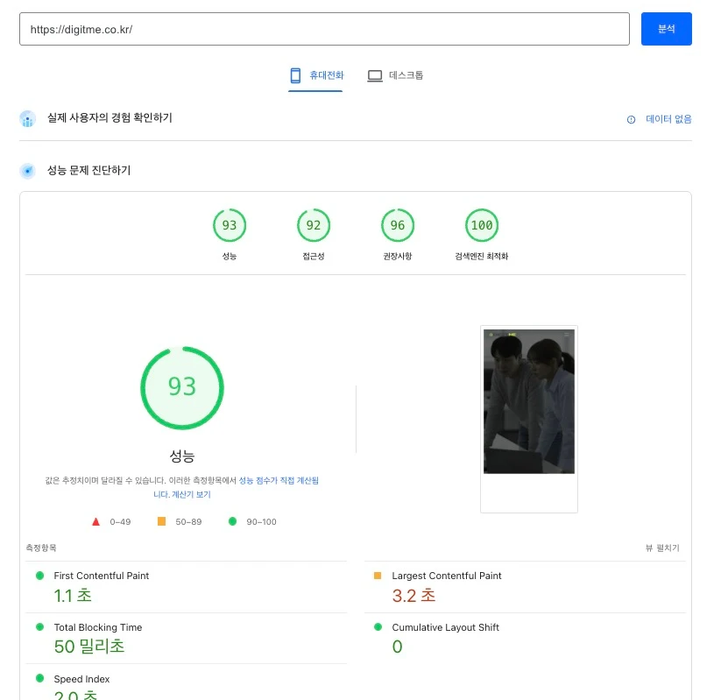
Task: Click the 실제 사용자의 경험 section icon
Action: tap(27, 118)
